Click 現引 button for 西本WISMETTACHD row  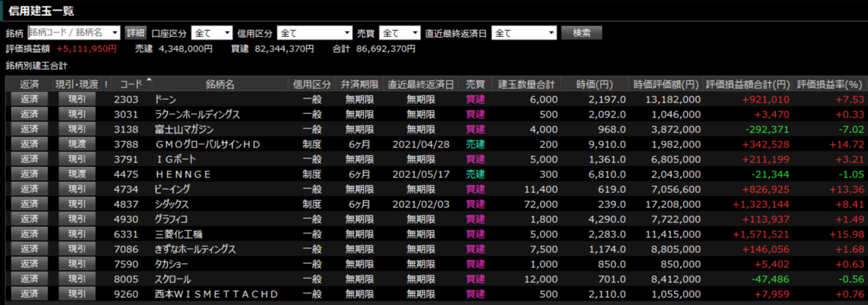point(77,293)
